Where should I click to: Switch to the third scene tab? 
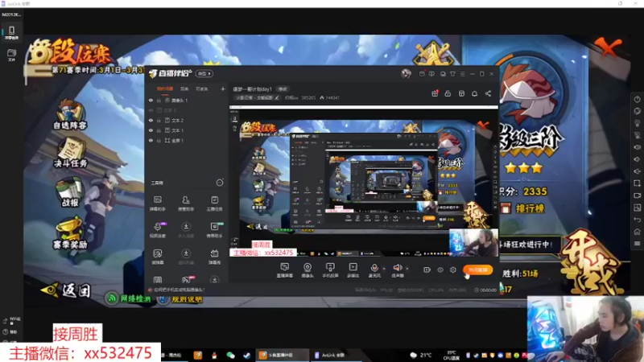click(201, 88)
